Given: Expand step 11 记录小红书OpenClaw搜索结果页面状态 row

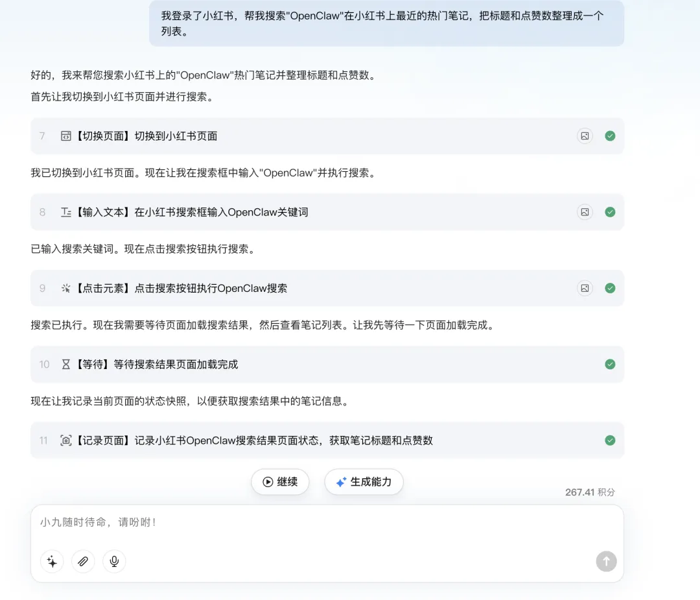Looking at the screenshot, I should pos(327,440).
